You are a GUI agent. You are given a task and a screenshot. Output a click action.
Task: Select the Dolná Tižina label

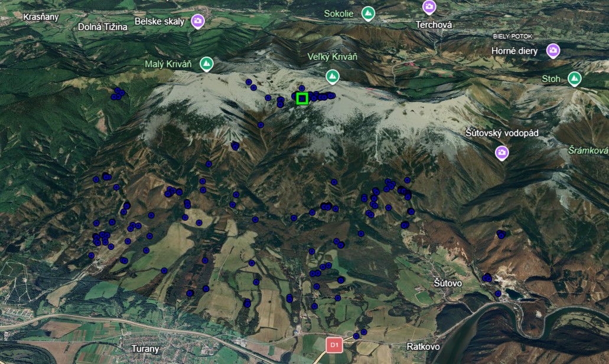tap(103, 27)
